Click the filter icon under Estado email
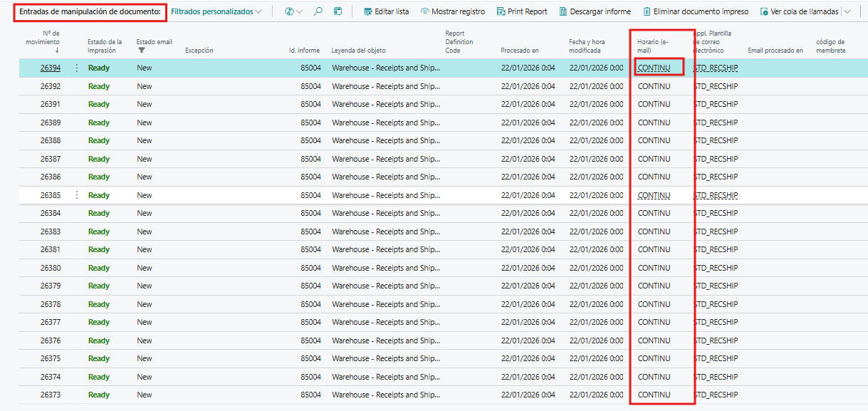Image resolution: width=868 pixels, height=411 pixels. pos(141,51)
